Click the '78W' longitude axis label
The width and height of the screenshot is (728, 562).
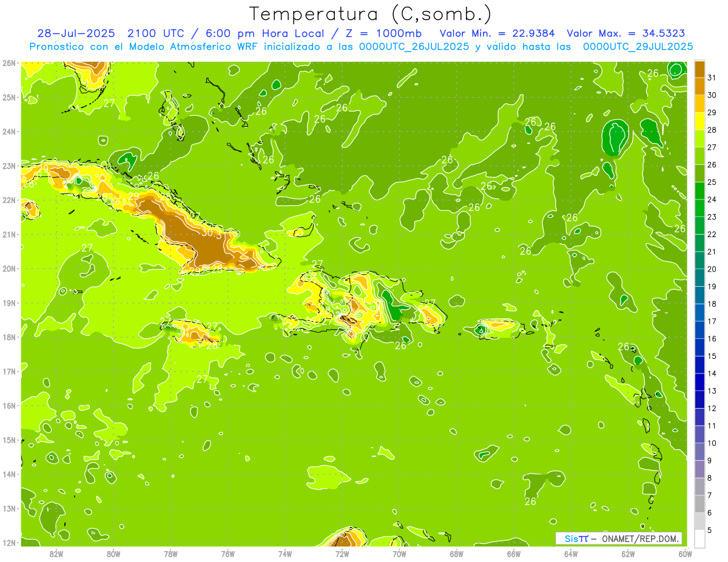coord(170,554)
